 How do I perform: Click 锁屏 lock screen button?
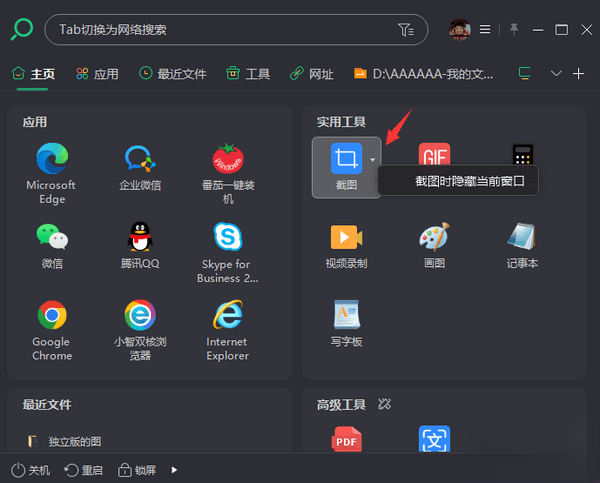pos(137,470)
